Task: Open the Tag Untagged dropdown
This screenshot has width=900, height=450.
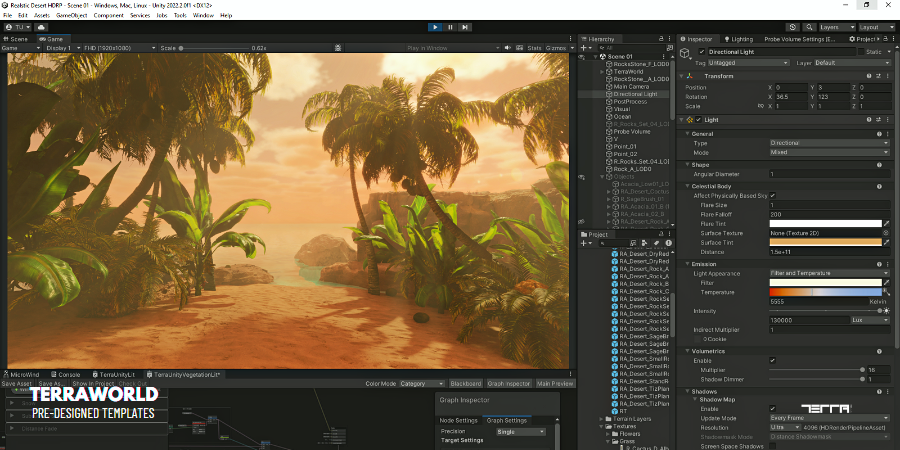Action: pyautogui.click(x=748, y=63)
